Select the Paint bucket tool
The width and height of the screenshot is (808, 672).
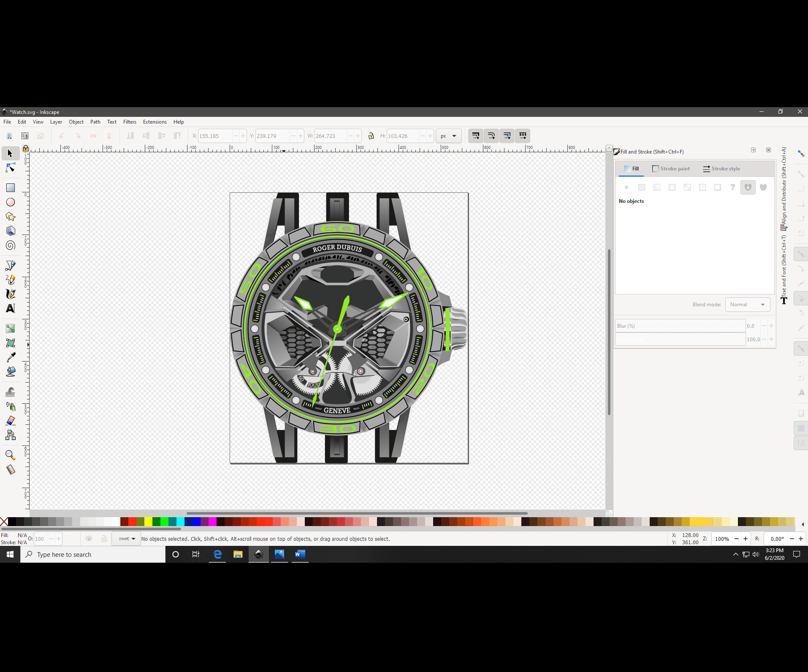coord(11,371)
